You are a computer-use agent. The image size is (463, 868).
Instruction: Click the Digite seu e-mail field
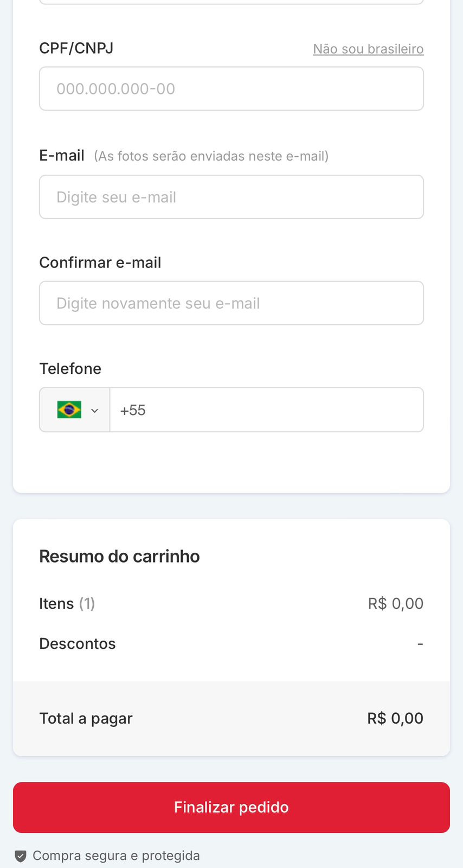tap(232, 197)
